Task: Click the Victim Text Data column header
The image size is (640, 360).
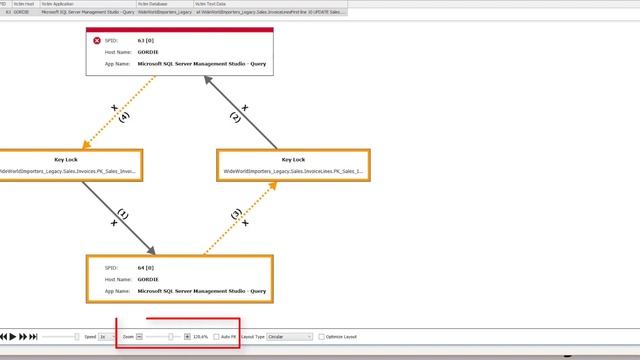Action: (x=271, y=4)
